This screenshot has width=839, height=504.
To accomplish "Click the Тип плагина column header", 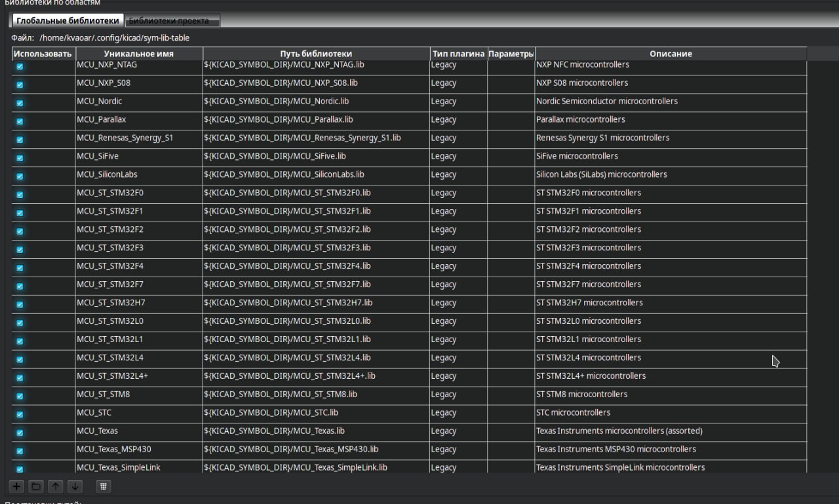I will [459, 54].
